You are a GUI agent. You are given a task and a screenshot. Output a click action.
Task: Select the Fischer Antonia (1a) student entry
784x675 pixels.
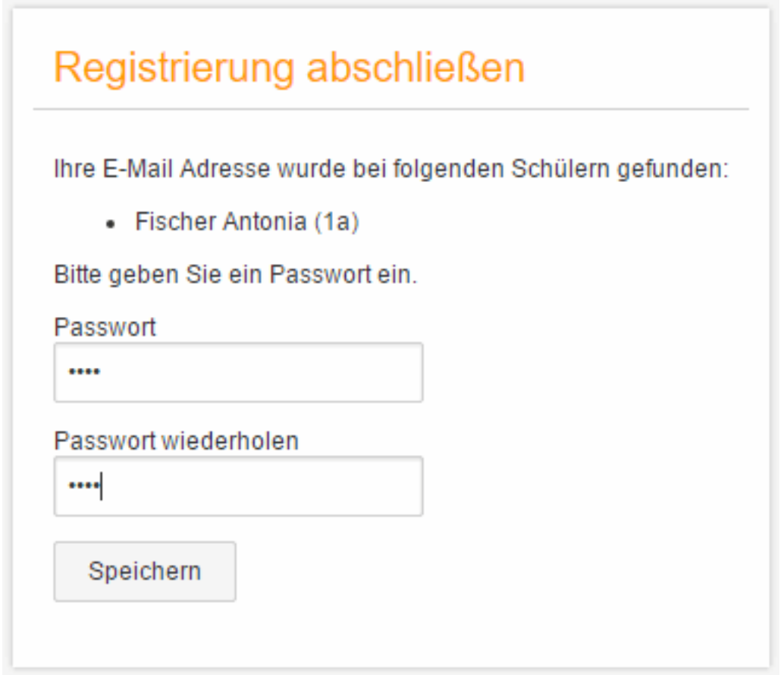246,222
